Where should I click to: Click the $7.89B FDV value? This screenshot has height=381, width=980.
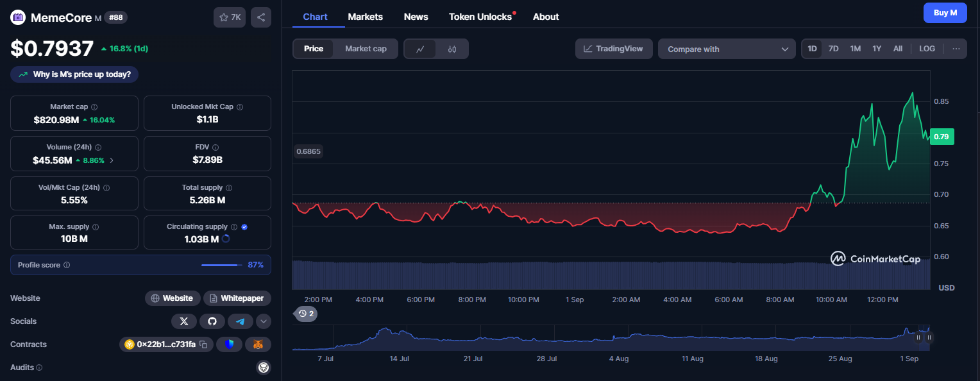[207, 160]
